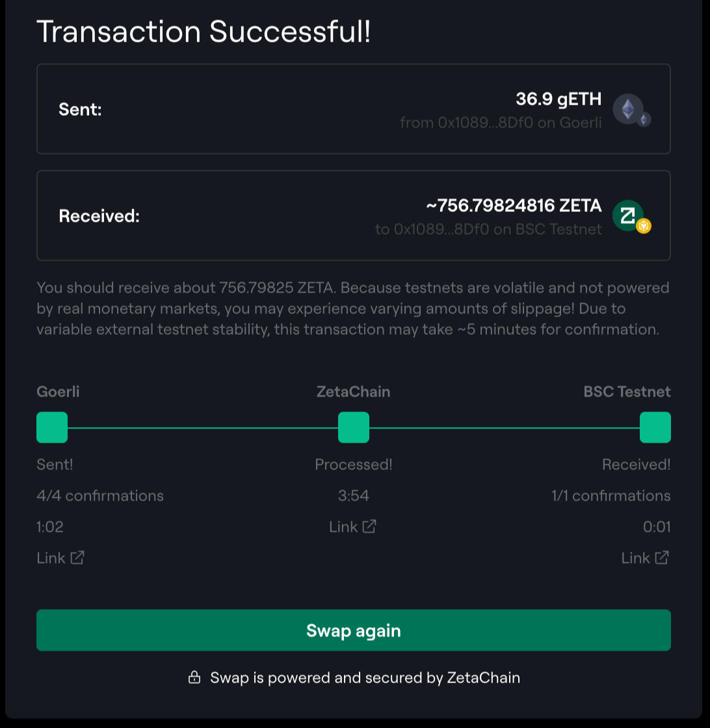Click the 1/1 confirmations status text

tap(611, 496)
